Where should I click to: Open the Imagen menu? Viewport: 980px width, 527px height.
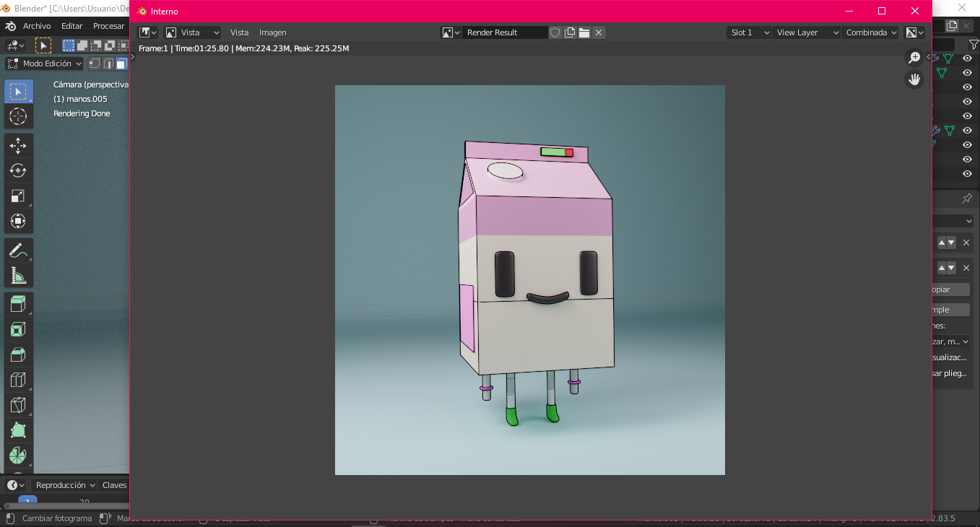272,32
